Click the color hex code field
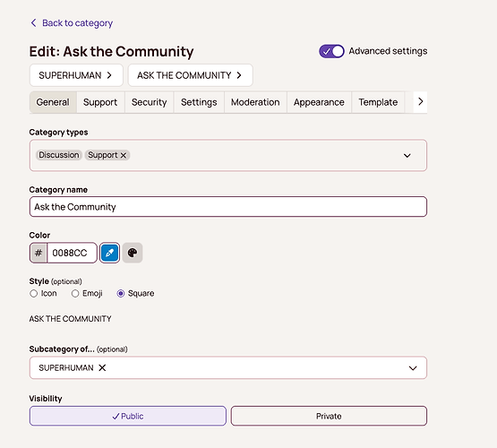Viewport: 497px width, 448px height. pos(72,253)
